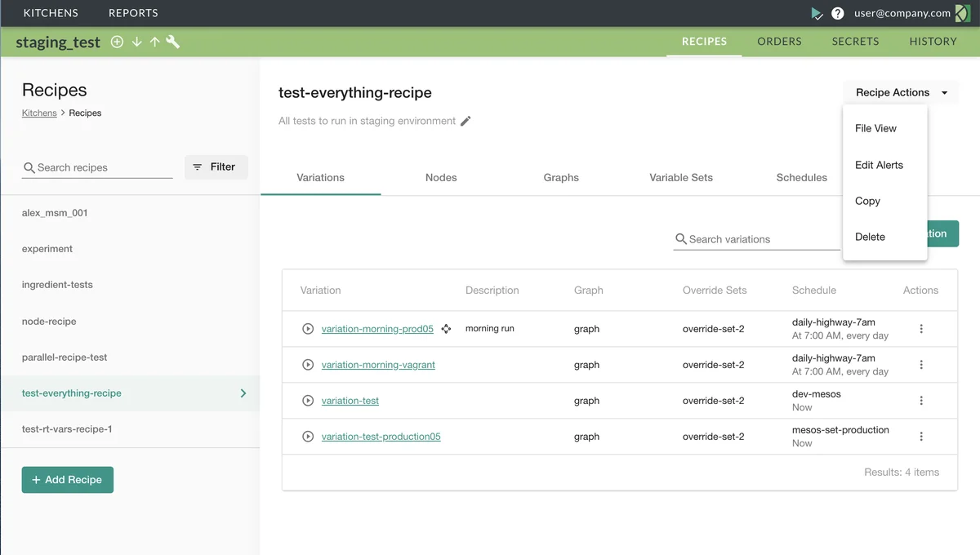
Task: Open kitchen settings via the wrench icon
Action: point(173,42)
